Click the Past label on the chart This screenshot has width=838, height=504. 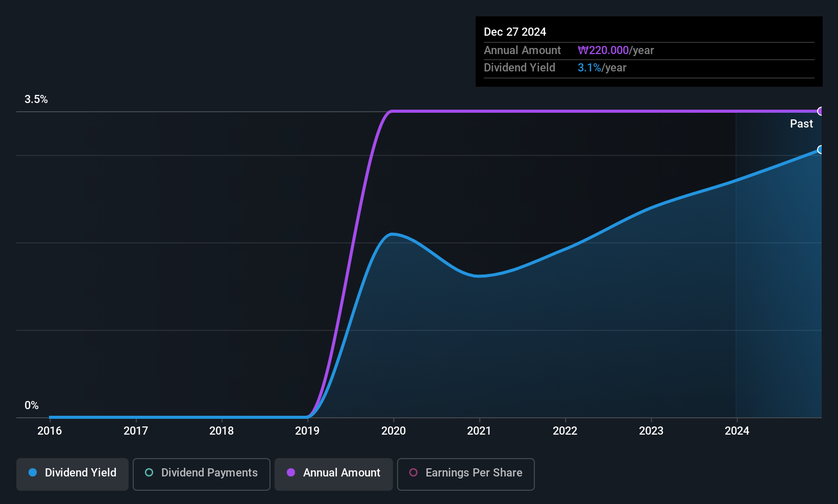(x=801, y=124)
